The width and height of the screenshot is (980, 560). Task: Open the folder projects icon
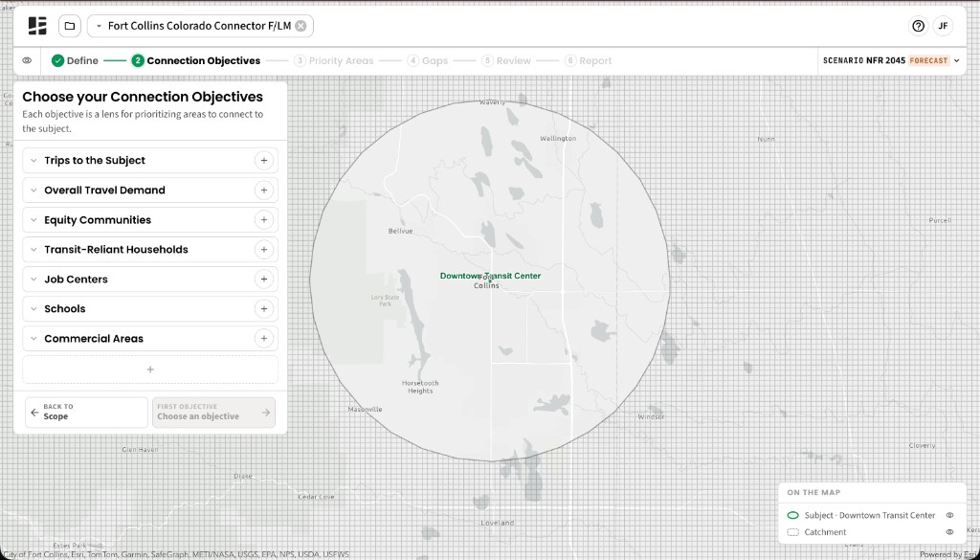(x=69, y=26)
